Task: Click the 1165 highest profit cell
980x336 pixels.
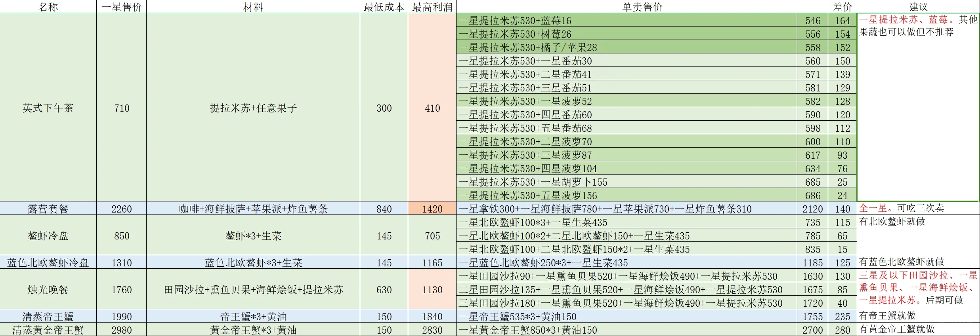Action: (x=432, y=262)
